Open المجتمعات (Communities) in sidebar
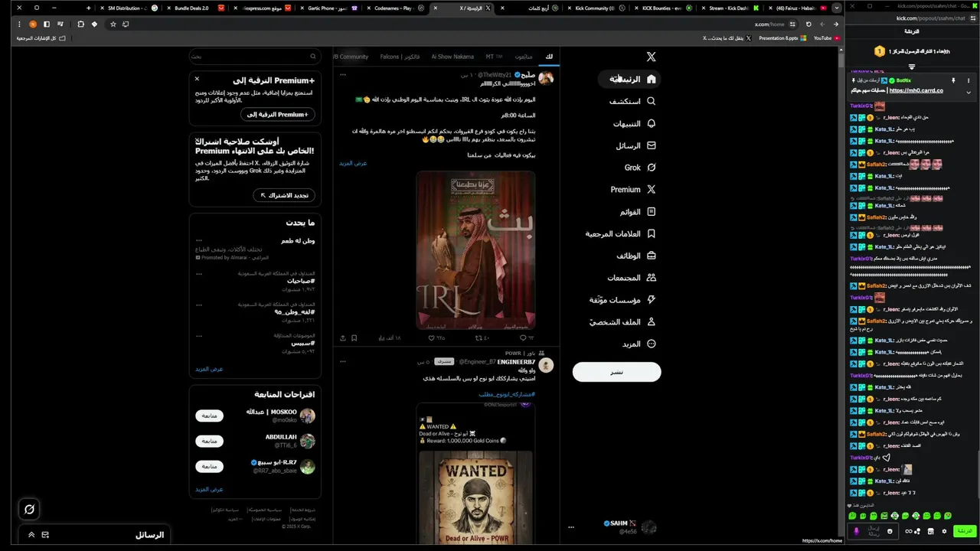The image size is (980, 551). (632, 278)
